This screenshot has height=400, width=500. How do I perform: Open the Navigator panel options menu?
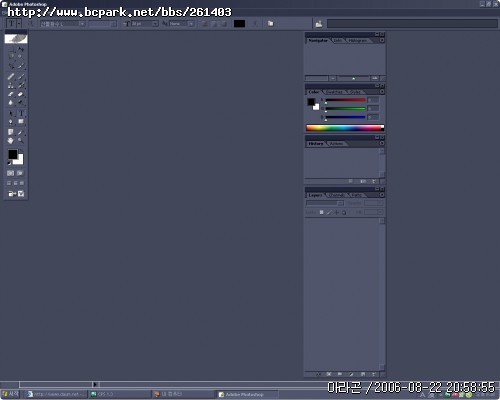pos(382,40)
